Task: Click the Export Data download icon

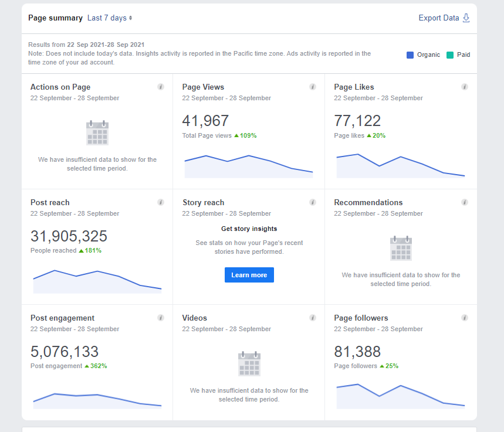Action: (466, 18)
